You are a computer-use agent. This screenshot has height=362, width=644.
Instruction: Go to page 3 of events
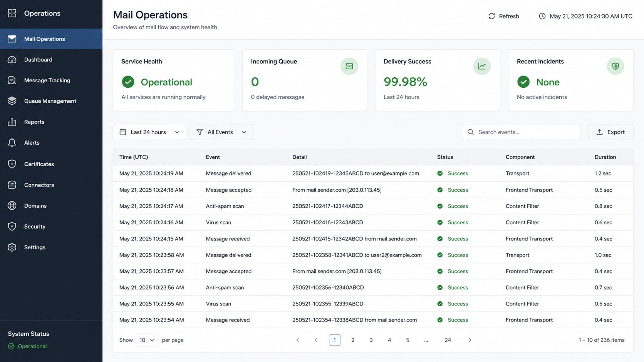[x=371, y=340]
